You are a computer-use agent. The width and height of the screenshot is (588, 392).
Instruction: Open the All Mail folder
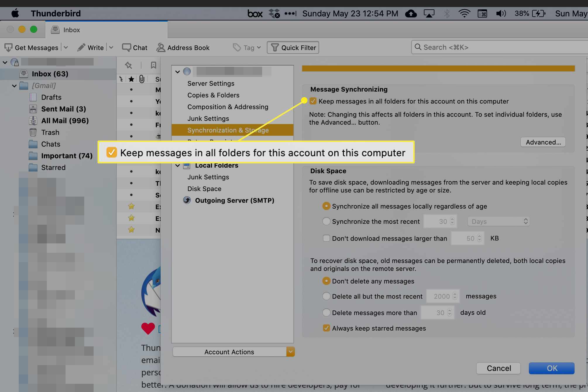65,121
